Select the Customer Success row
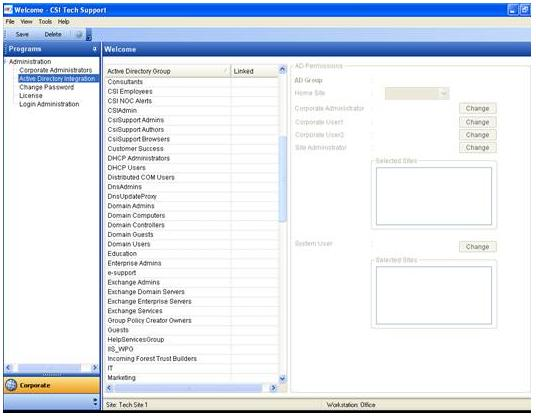Screen dimensions: 536x417 (192, 149)
